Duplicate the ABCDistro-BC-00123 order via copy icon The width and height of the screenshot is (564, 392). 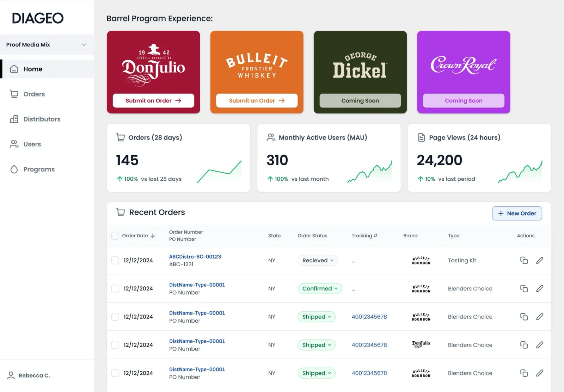coord(524,260)
